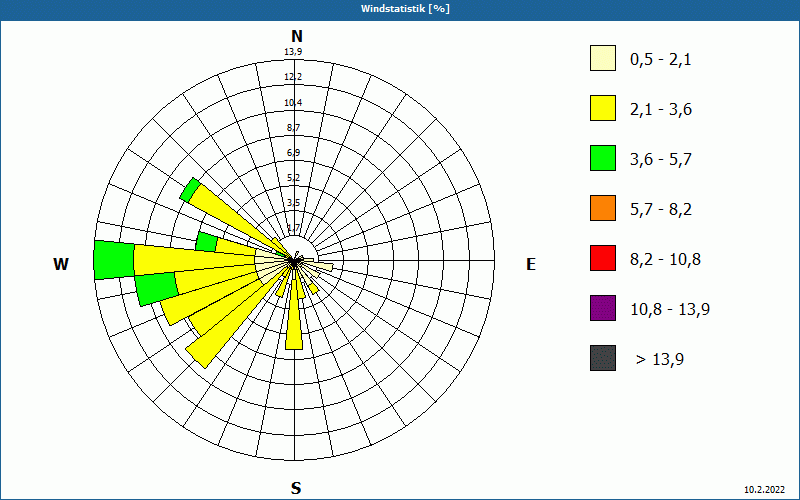Click the green 3,6 - 5,7 legend swatch
Image resolution: width=800 pixels, height=500 pixels.
pyautogui.click(x=603, y=158)
